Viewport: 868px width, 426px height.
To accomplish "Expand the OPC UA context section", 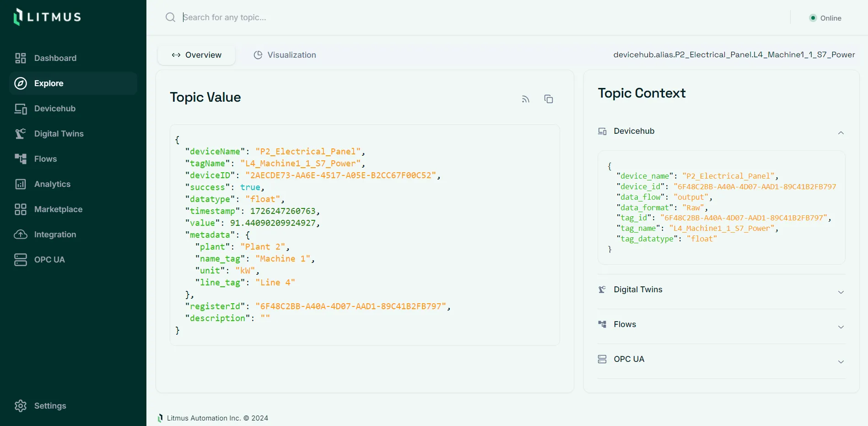I will coord(841,362).
